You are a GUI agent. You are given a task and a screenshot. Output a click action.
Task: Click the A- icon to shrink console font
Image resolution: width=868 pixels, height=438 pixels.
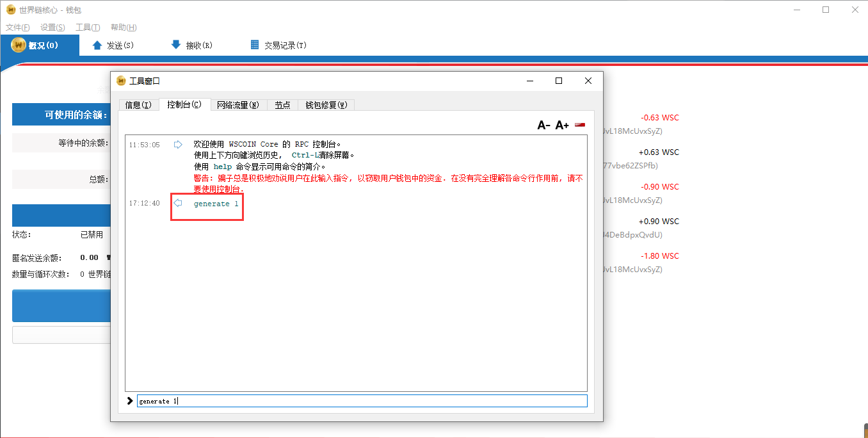542,124
